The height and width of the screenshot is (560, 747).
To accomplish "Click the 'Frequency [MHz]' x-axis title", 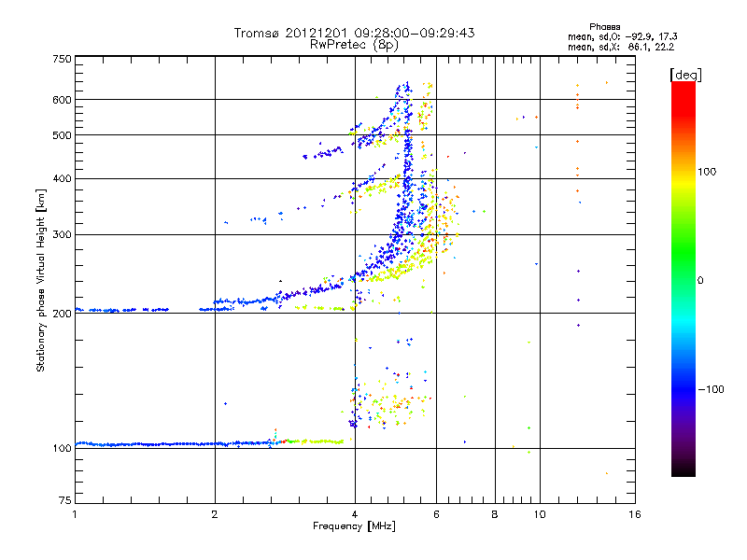I will tap(354, 526).
